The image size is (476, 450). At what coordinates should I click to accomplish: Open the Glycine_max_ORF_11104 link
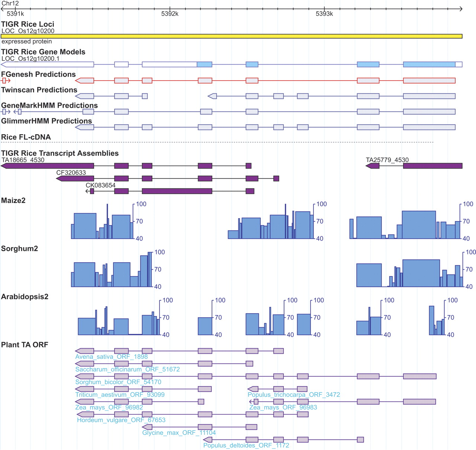179,433
